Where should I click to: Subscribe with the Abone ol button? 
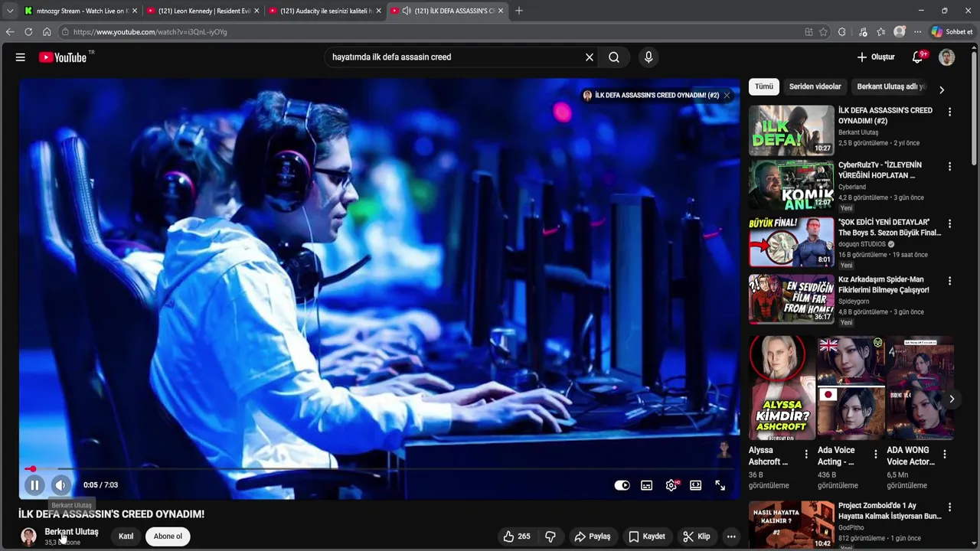(168, 536)
